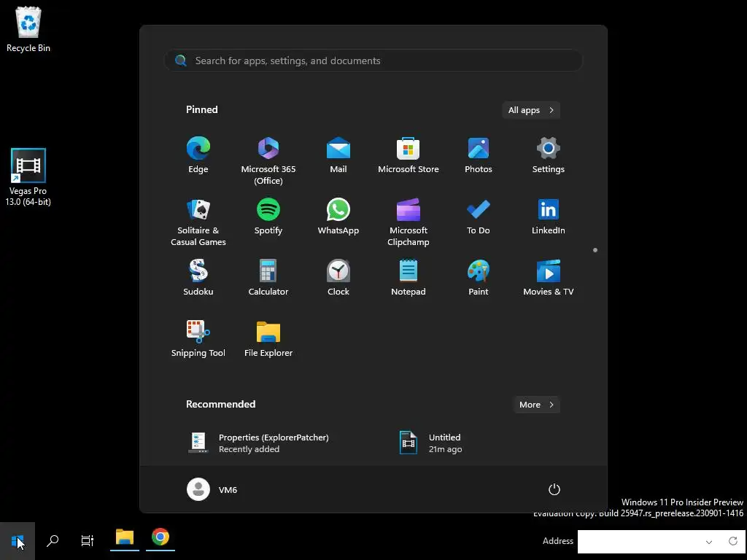Open Snipping Tool

pyautogui.click(x=198, y=339)
